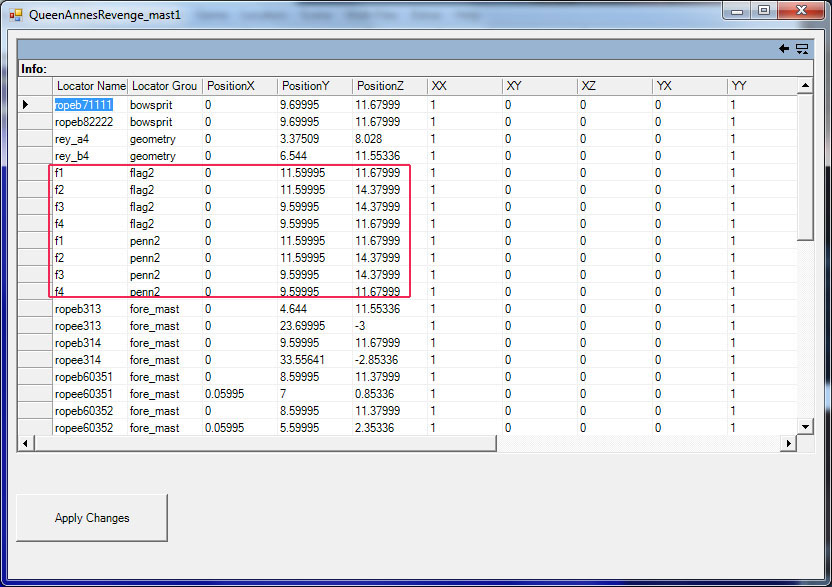Select the ropee60351 locator name cell
The image size is (832, 587).
90,393
